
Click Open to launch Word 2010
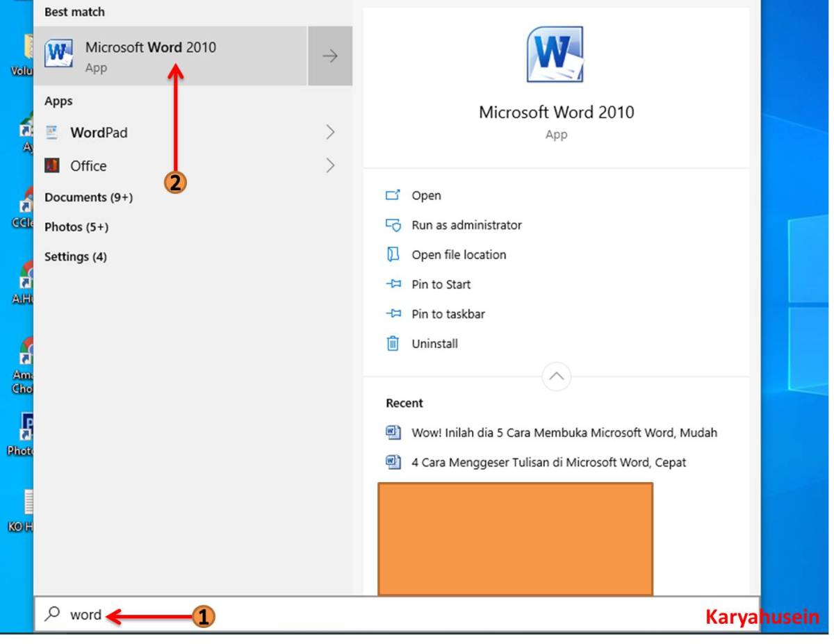[426, 195]
